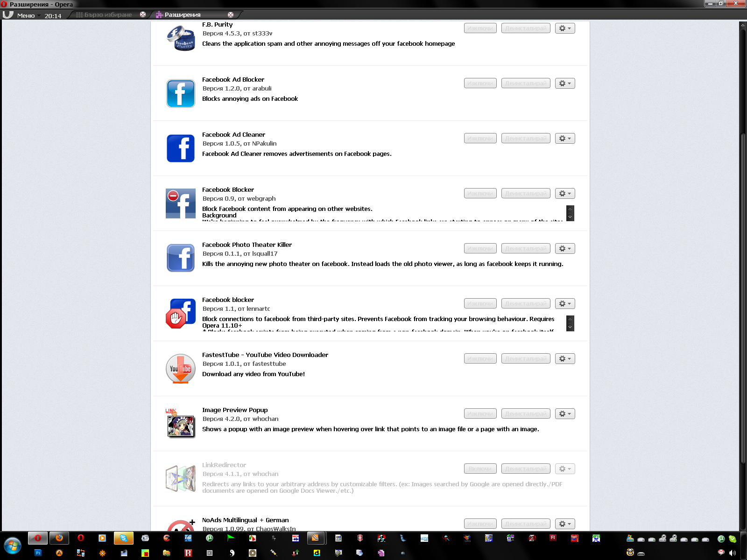Enable the LinkRedirector extension

pos(480,469)
